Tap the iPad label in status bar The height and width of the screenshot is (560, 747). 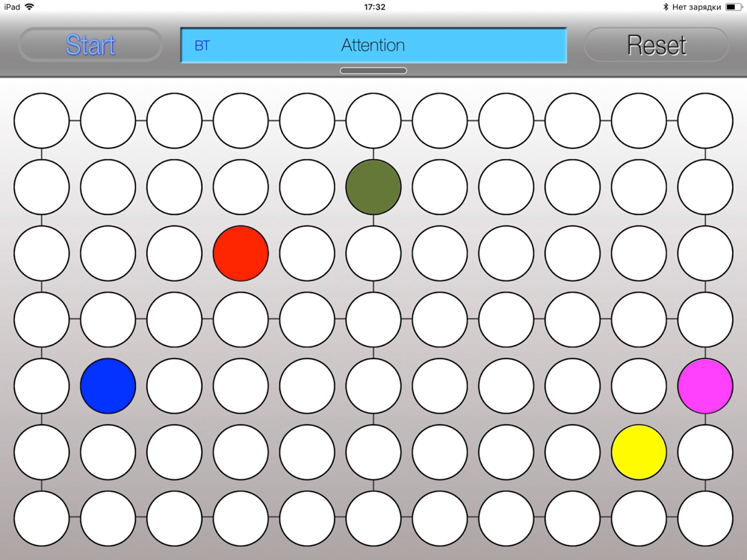pos(12,7)
